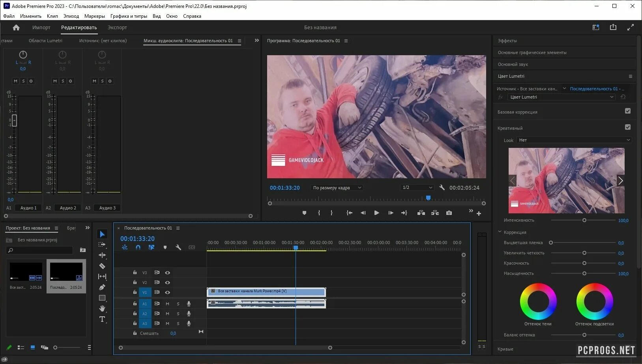Screen dimensions: 642x364
Task: Enable voice-over record on A3
Action: point(189,323)
